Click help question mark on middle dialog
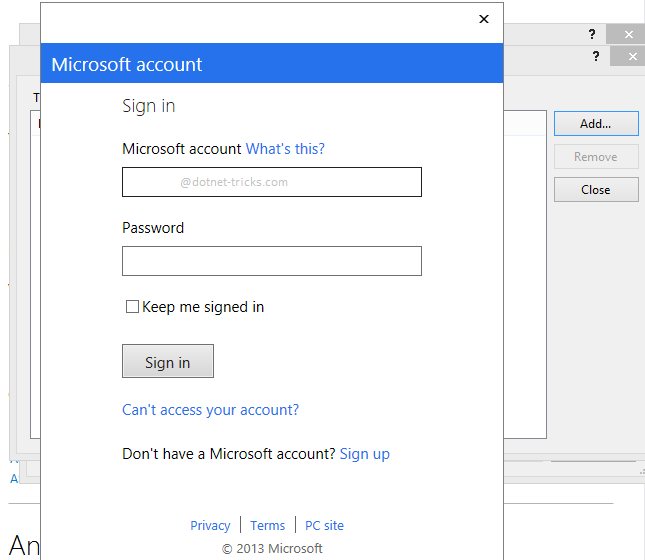This screenshot has height=560, width=645. pyautogui.click(x=595, y=57)
